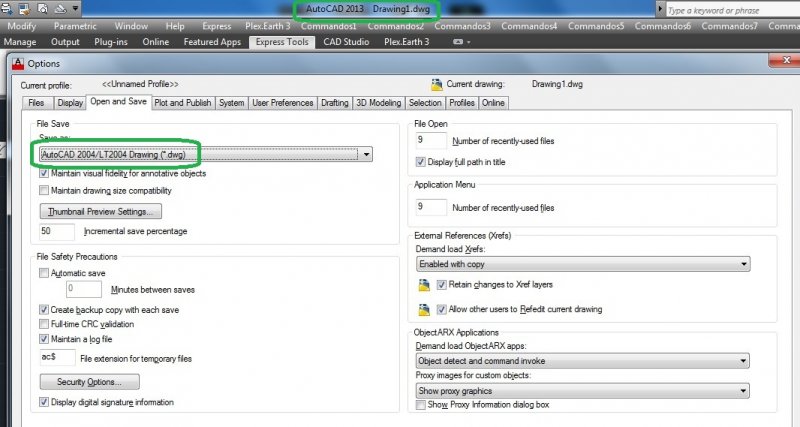This screenshot has height=427, width=800.
Task: Go to the 3D Modeling tab
Action: coord(379,103)
